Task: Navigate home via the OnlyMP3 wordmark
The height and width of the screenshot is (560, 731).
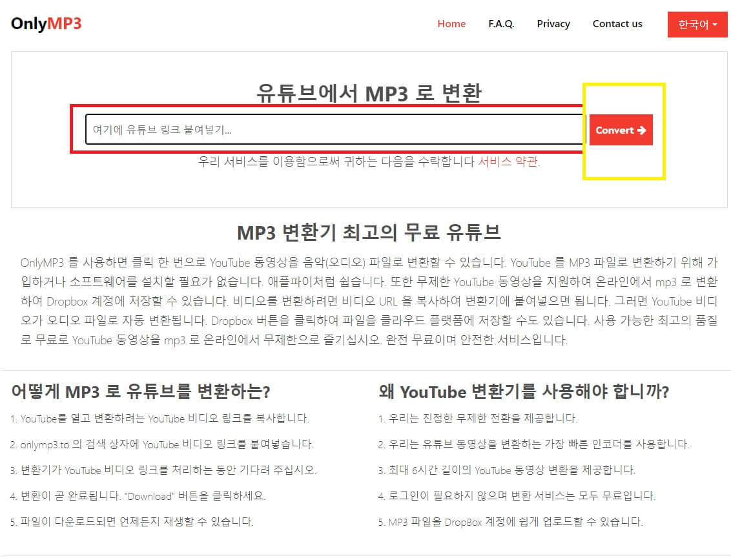Action: pyautogui.click(x=45, y=23)
